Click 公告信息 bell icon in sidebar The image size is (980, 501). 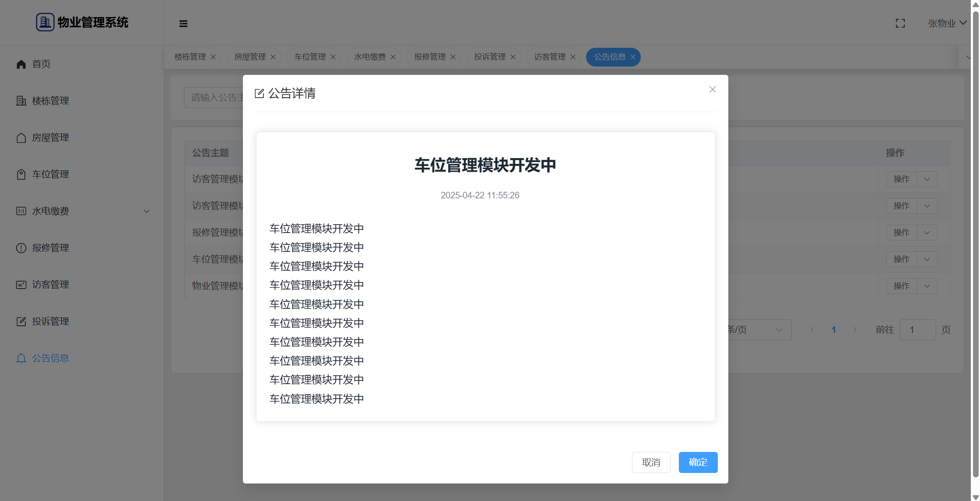tap(21, 358)
